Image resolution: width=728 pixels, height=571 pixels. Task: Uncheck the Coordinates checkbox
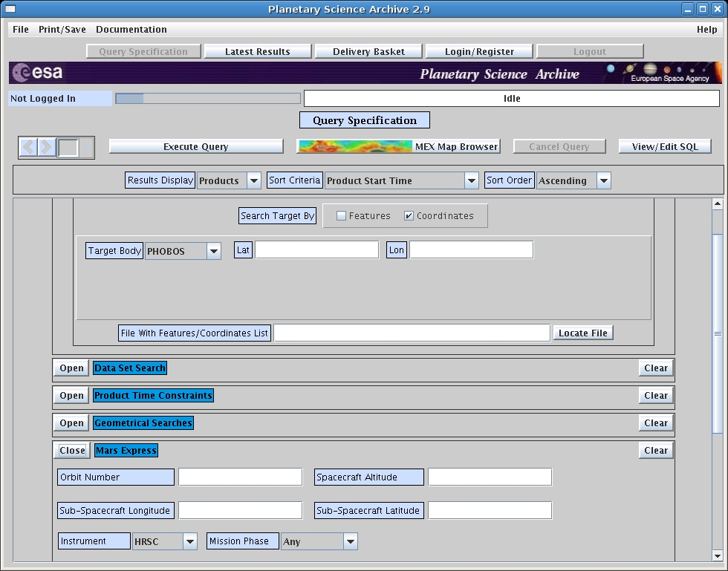coord(409,216)
